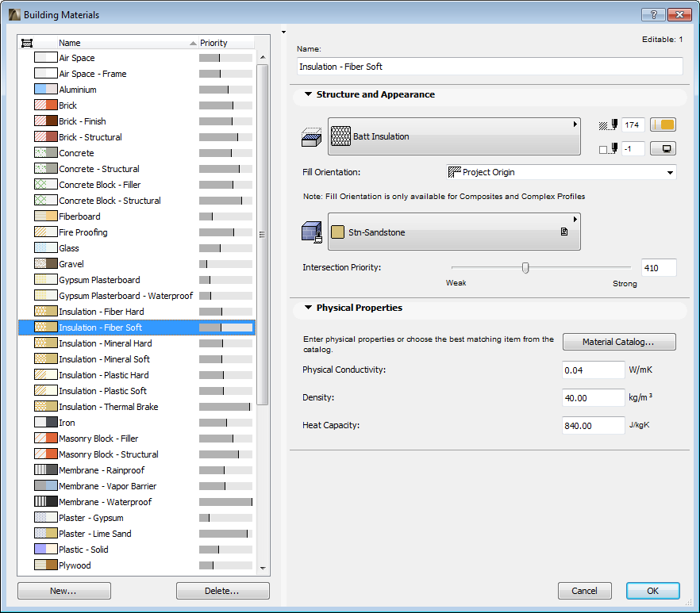The height and width of the screenshot is (613, 700).
Task: Click the Membrane - Vapor Barrier swatch icon
Action: [45, 486]
